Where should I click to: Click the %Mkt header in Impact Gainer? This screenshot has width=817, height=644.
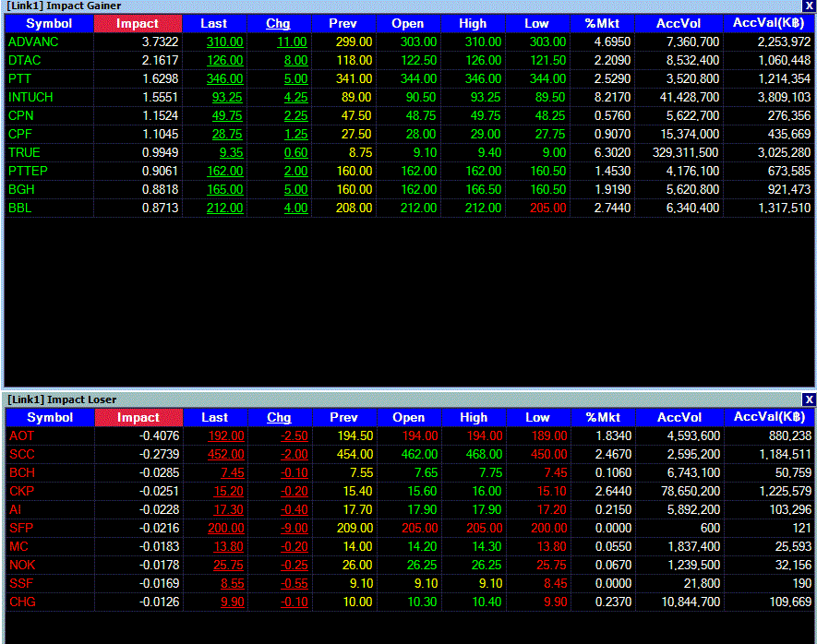[x=602, y=23]
